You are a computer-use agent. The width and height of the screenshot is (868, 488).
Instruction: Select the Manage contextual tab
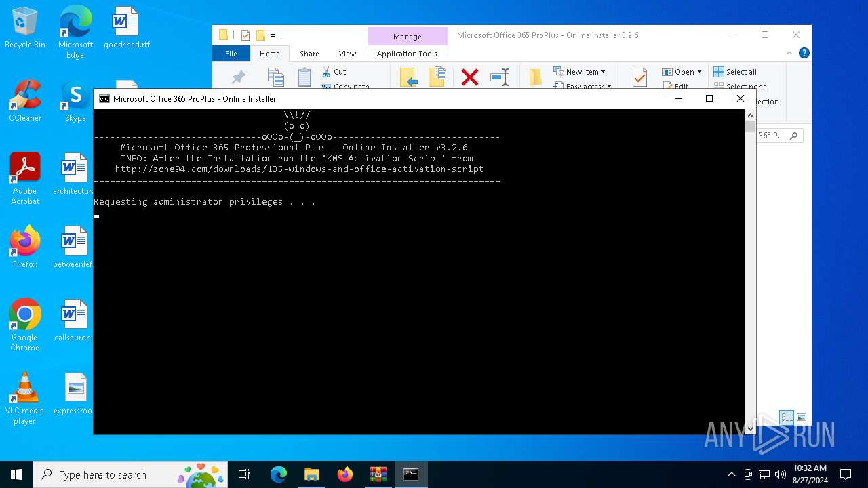click(407, 37)
